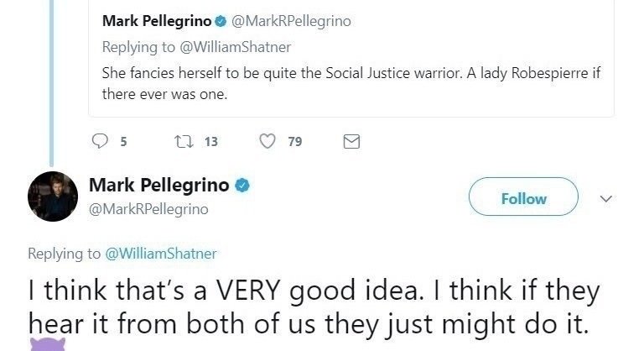The width and height of the screenshot is (644, 351).
Task: Click the like count 79
Action: 294,142
